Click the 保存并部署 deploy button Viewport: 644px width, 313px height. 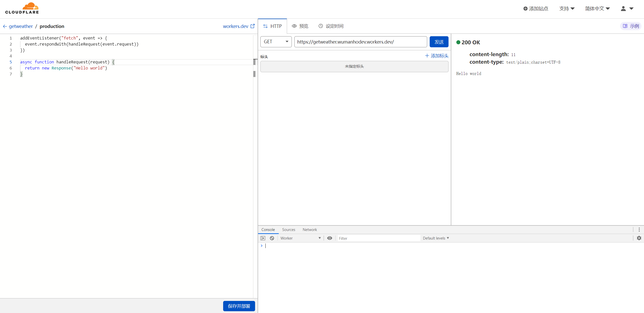(239, 306)
